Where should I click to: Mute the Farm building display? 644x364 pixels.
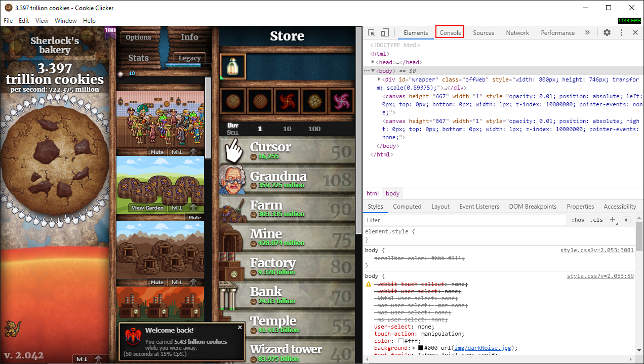(x=195, y=218)
